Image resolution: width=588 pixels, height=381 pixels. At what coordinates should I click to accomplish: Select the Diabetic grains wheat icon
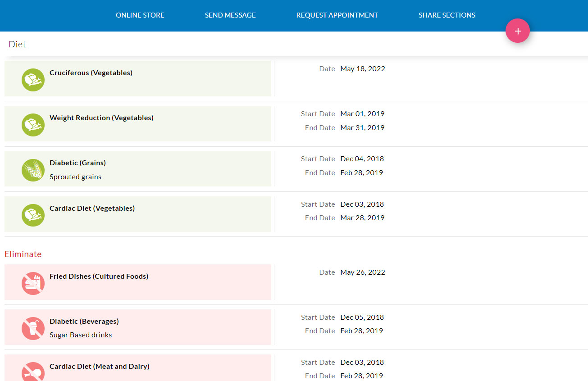[x=33, y=170]
